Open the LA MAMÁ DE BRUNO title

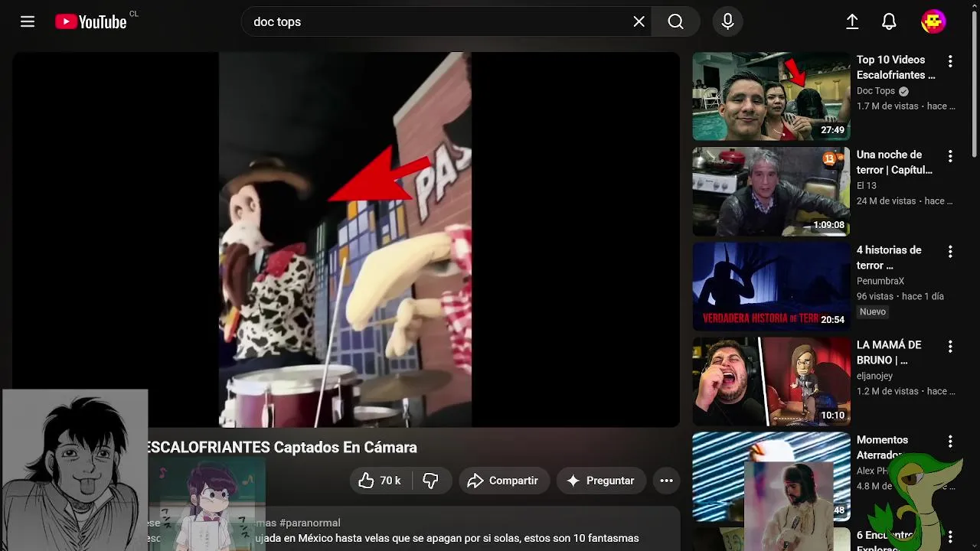coord(889,352)
